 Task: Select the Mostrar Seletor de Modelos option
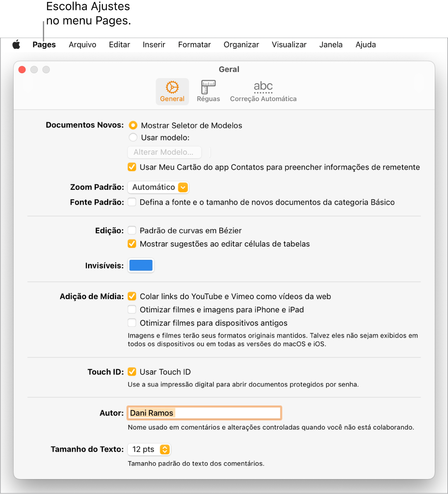[133, 125]
